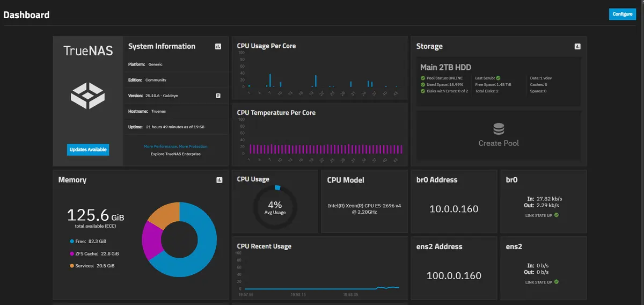Click the ens2 In: 0 b/s value
644x305 pixels.
543,265
